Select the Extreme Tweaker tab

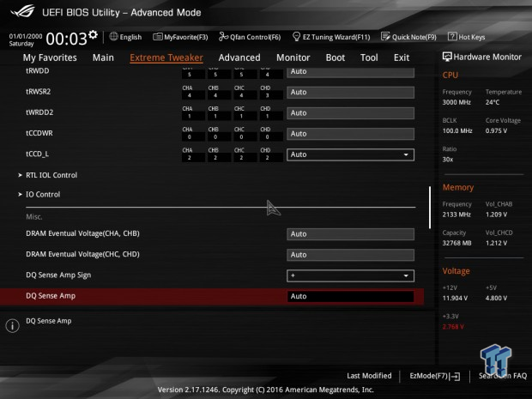tap(166, 57)
